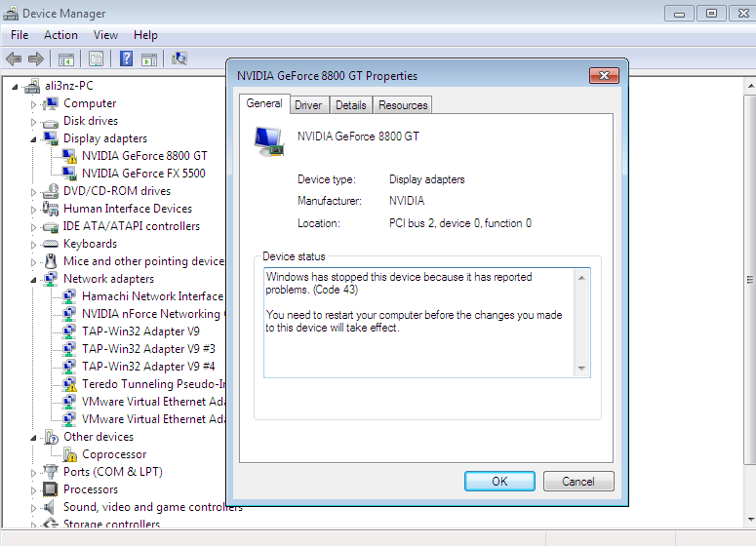
Task: Open the Help menu
Action: [x=145, y=35]
